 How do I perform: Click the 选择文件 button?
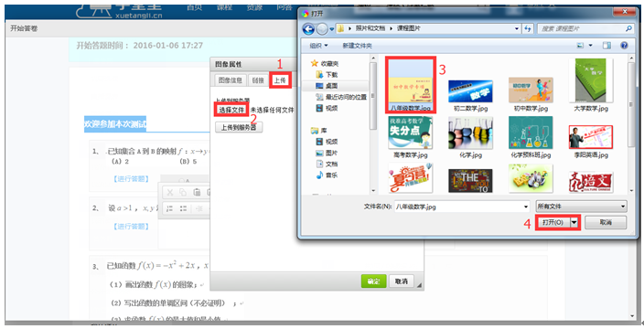231,110
